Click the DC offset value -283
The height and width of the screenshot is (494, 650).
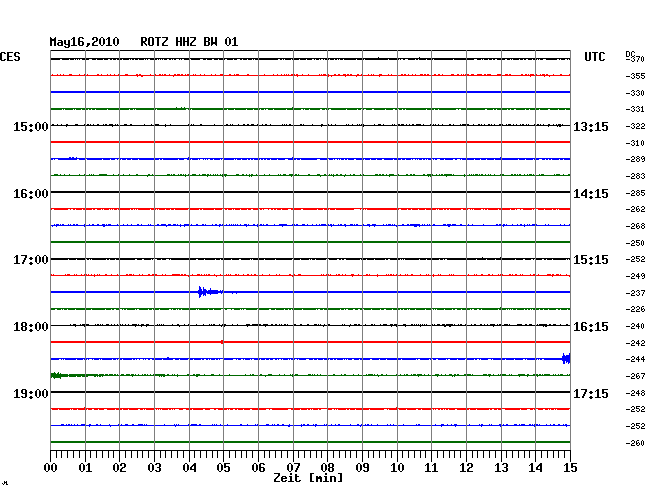[x=635, y=176]
